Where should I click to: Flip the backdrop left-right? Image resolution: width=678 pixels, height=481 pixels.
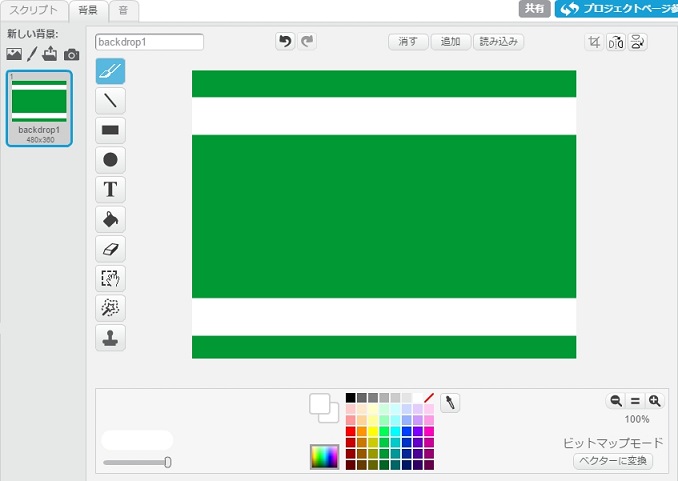tap(616, 42)
